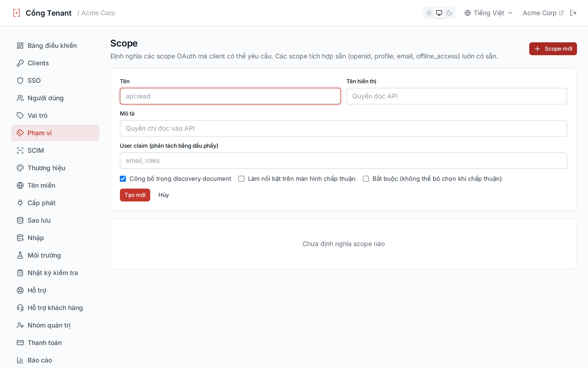Click the Thanh toán card icon
This screenshot has width=588, height=368.
20,343
